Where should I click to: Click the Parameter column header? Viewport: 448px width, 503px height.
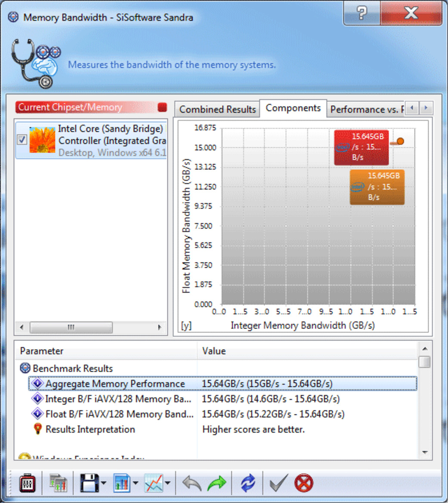click(x=106, y=351)
